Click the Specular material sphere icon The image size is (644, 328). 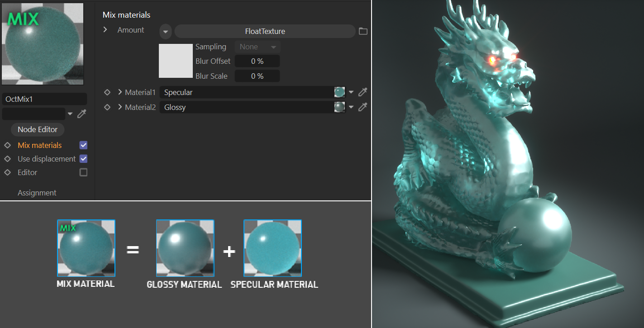[339, 92]
